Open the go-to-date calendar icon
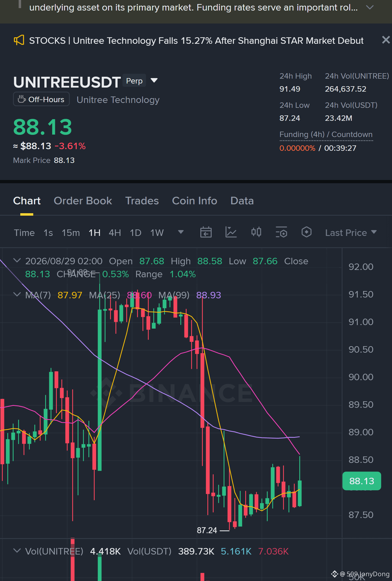This screenshot has width=392, height=581. click(206, 232)
